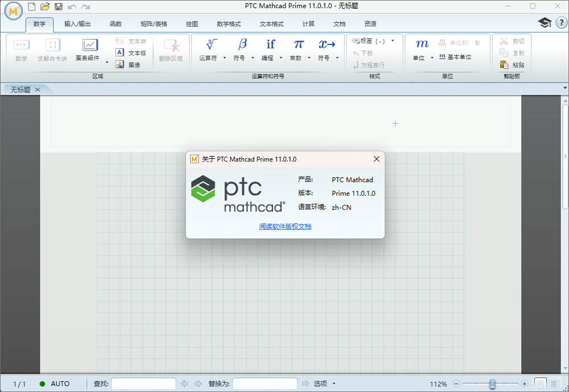Open the learning resources graduation cap icon
This screenshot has height=392, width=569.
pyautogui.click(x=545, y=23)
